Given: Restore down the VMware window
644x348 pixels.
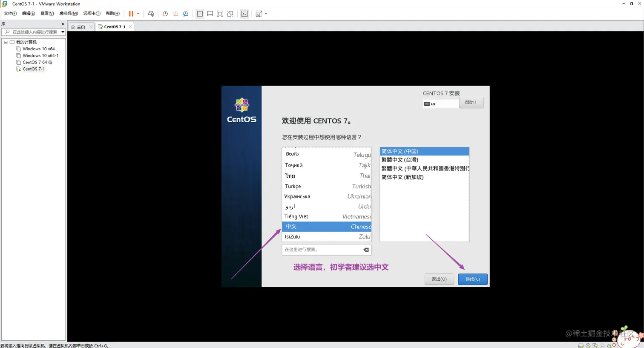Looking at the screenshot, I should tap(631, 4).
